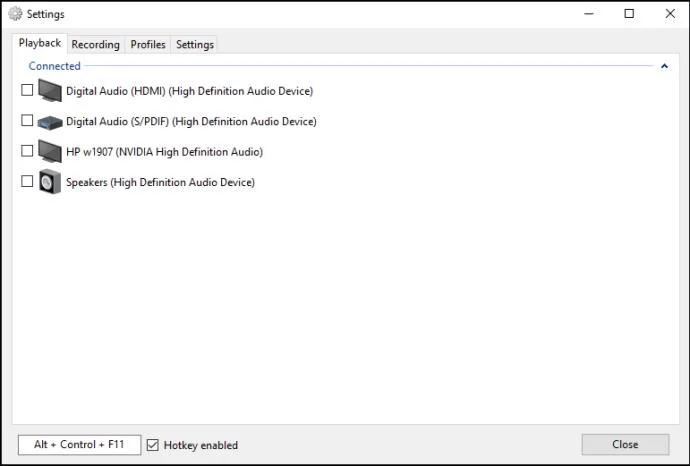This screenshot has width=690, height=466.
Task: Open the Profiles tab
Action: click(x=148, y=44)
